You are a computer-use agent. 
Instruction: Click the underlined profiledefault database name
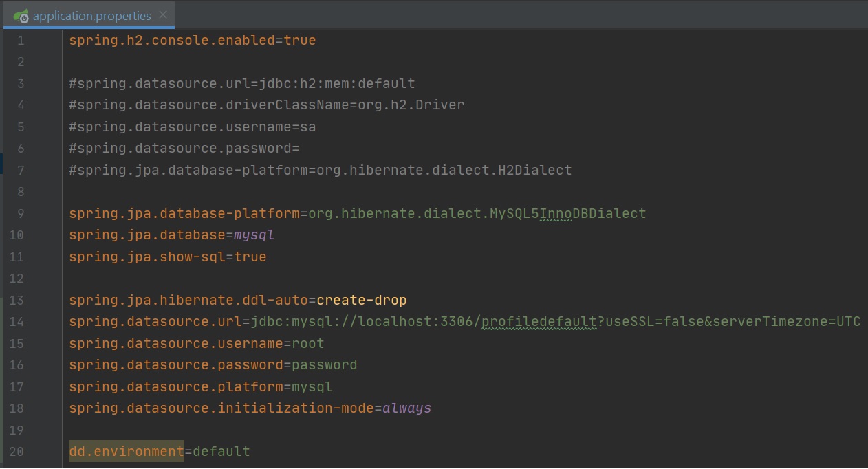coord(539,322)
